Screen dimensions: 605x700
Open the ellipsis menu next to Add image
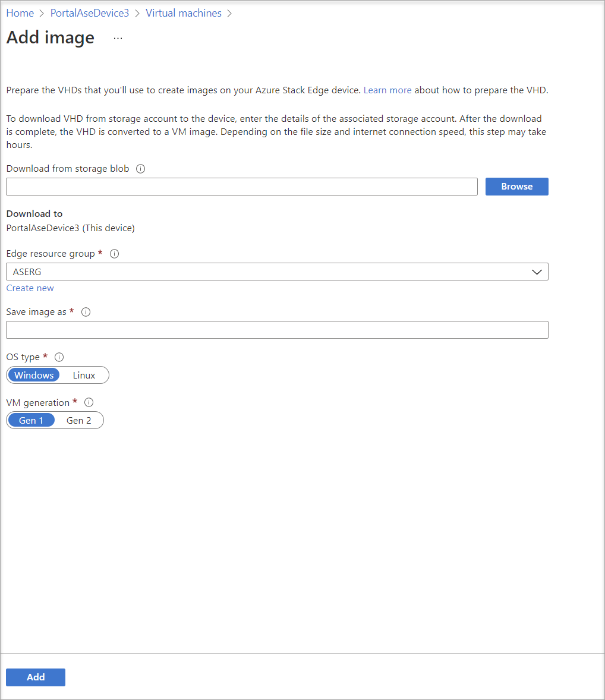click(117, 37)
